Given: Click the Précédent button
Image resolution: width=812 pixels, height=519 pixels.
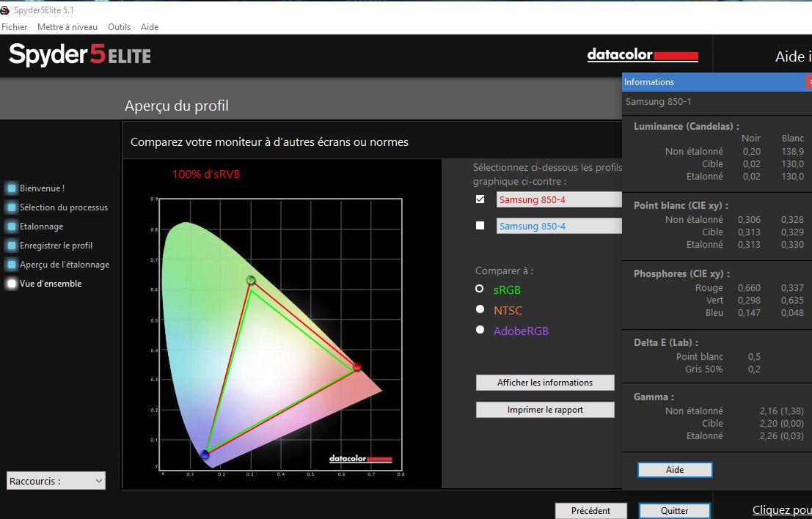Looking at the screenshot, I should 591,511.
